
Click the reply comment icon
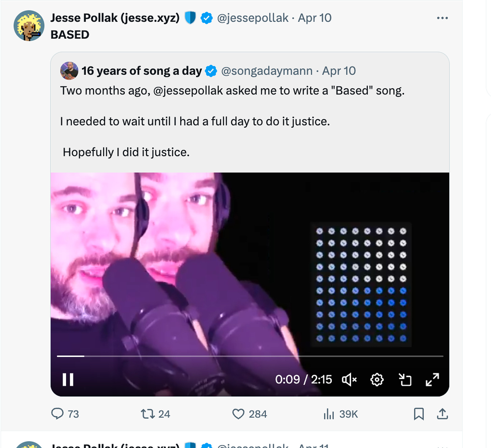(57, 414)
